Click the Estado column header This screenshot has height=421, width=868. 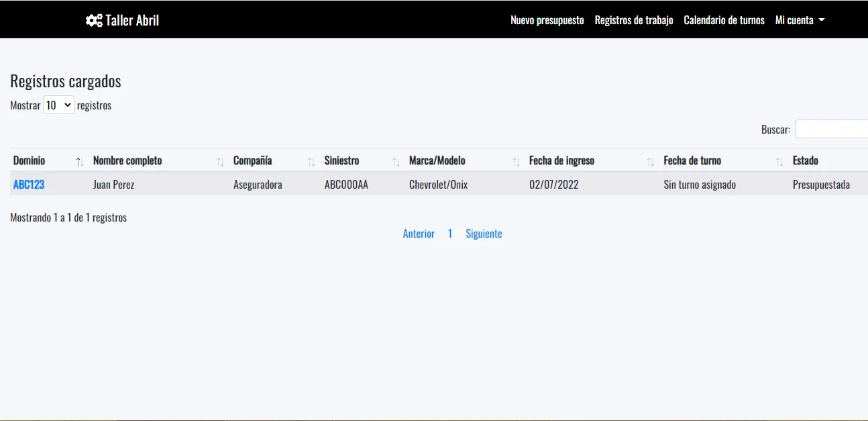coord(805,160)
